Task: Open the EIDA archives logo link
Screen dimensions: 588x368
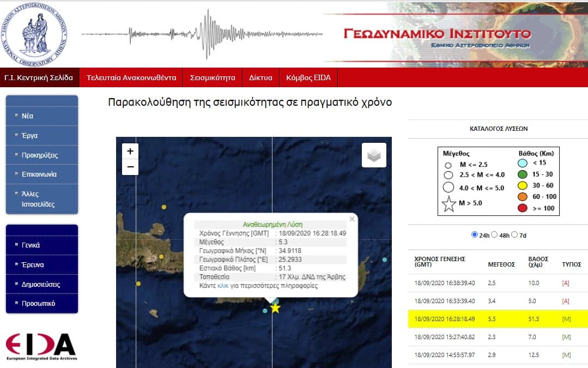Action: [41, 347]
